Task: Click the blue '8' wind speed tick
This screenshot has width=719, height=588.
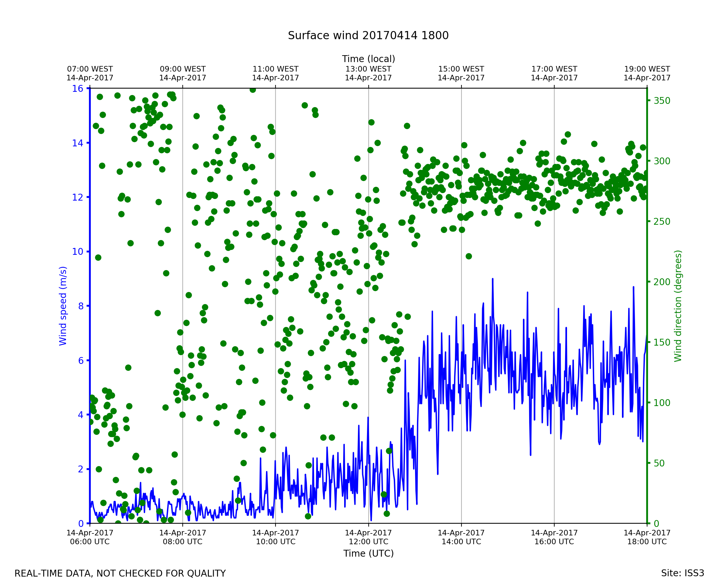Action: (81, 306)
